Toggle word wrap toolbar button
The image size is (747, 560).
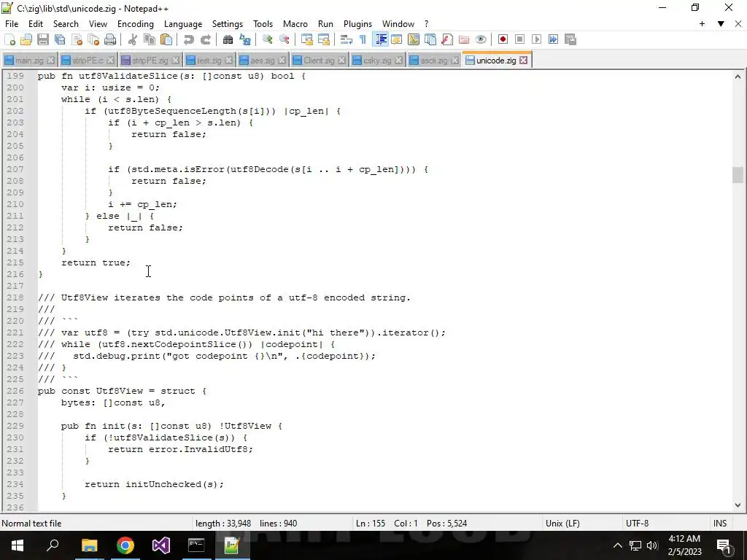click(346, 39)
